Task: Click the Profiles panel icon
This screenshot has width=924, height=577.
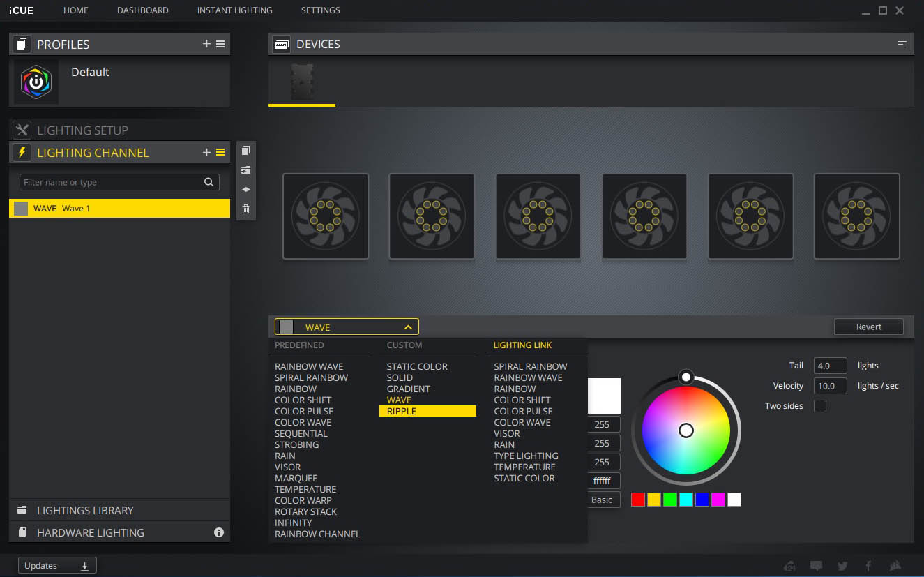Action: click(22, 45)
